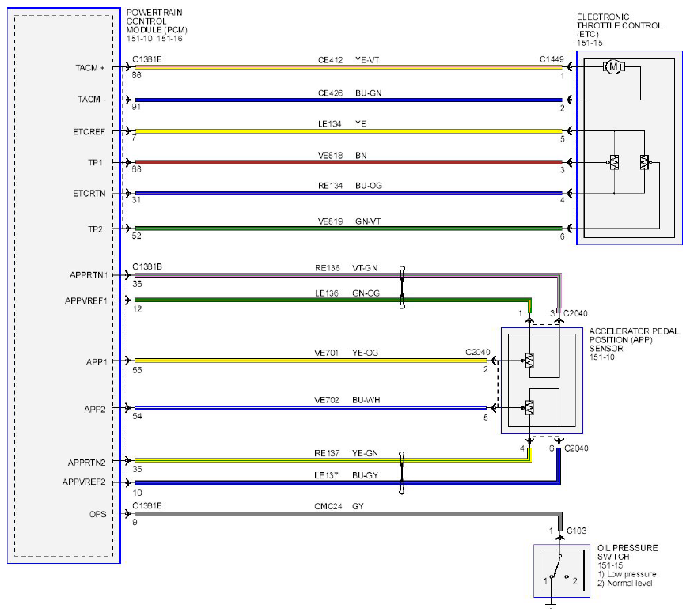
Task: Click the twisted pair symbol on RE136
Action: tap(402, 287)
